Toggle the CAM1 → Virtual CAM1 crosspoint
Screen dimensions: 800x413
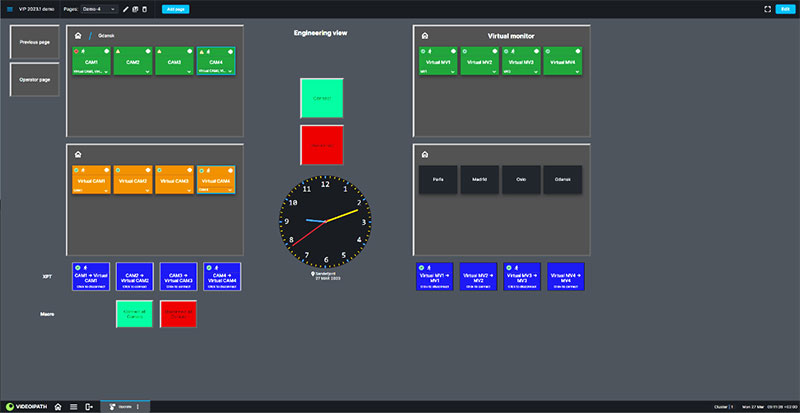coord(91,276)
